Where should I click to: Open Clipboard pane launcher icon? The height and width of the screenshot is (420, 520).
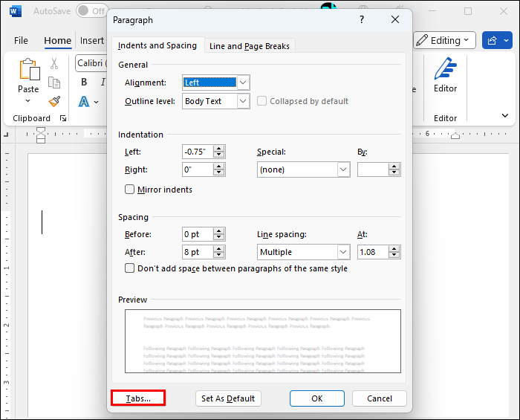point(63,118)
